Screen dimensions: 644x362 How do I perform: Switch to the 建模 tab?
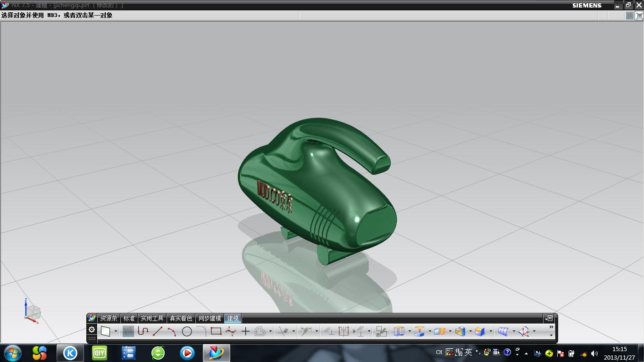coord(233,318)
